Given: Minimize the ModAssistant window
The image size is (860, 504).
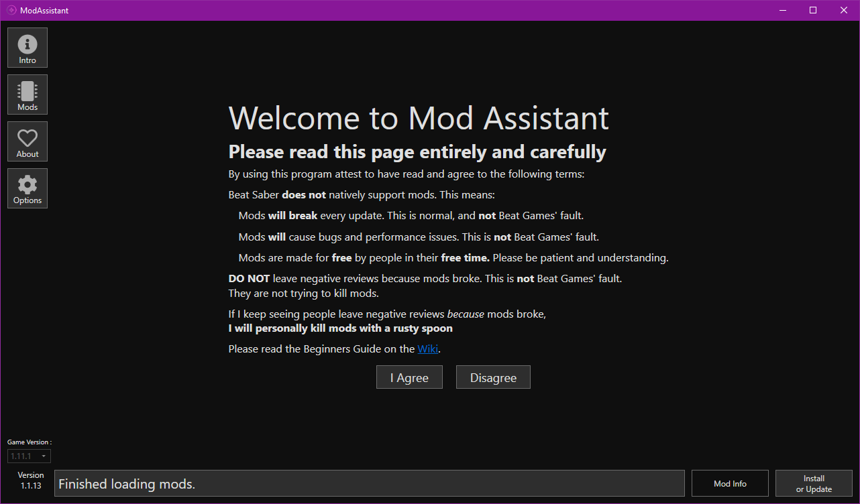Looking at the screenshot, I should (782, 10).
